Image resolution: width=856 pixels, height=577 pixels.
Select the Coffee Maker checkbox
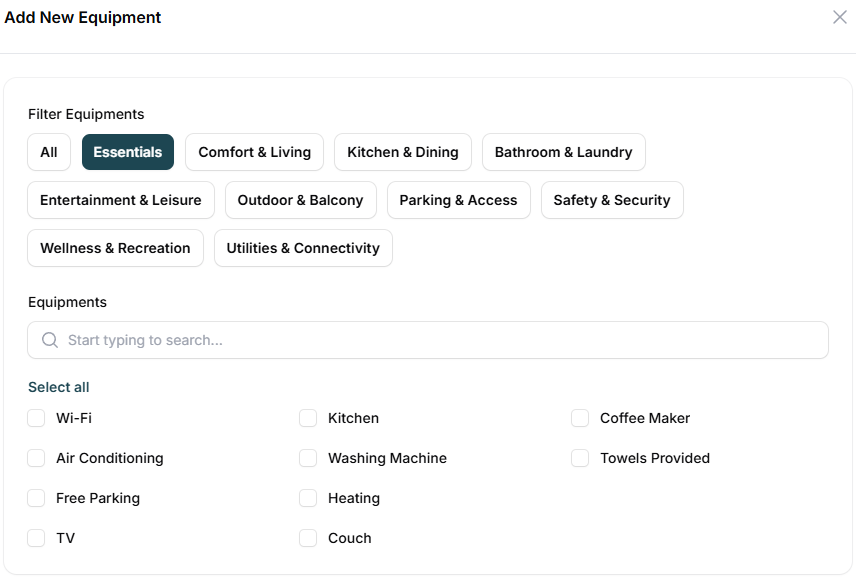point(580,418)
